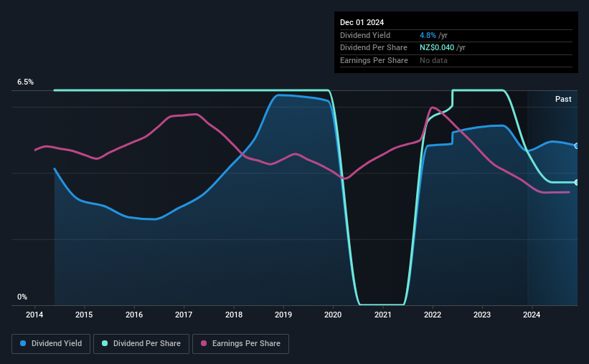Click the 2024 x-axis label
This screenshot has height=364, width=589.
click(x=532, y=315)
